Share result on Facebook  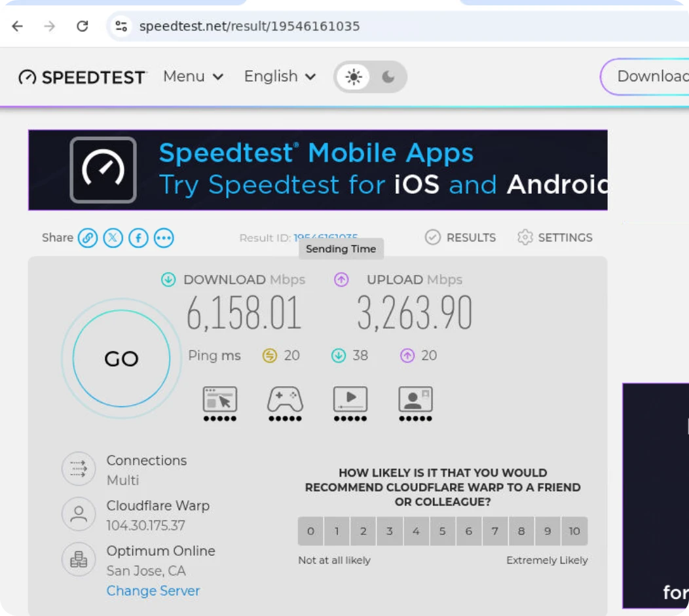[x=138, y=238]
